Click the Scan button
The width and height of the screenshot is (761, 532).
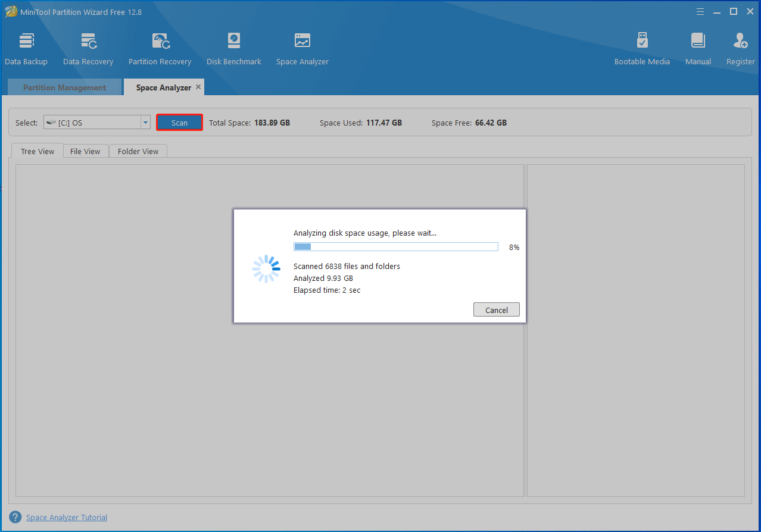click(179, 122)
